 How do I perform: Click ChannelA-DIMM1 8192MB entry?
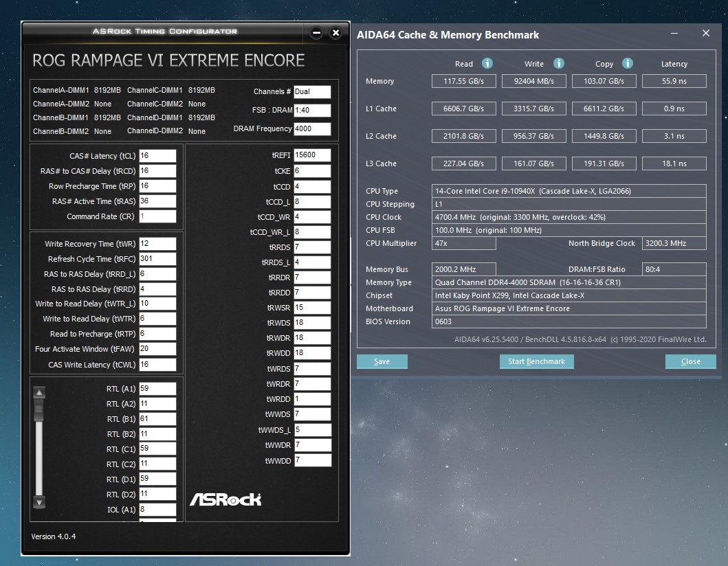(x=76, y=90)
